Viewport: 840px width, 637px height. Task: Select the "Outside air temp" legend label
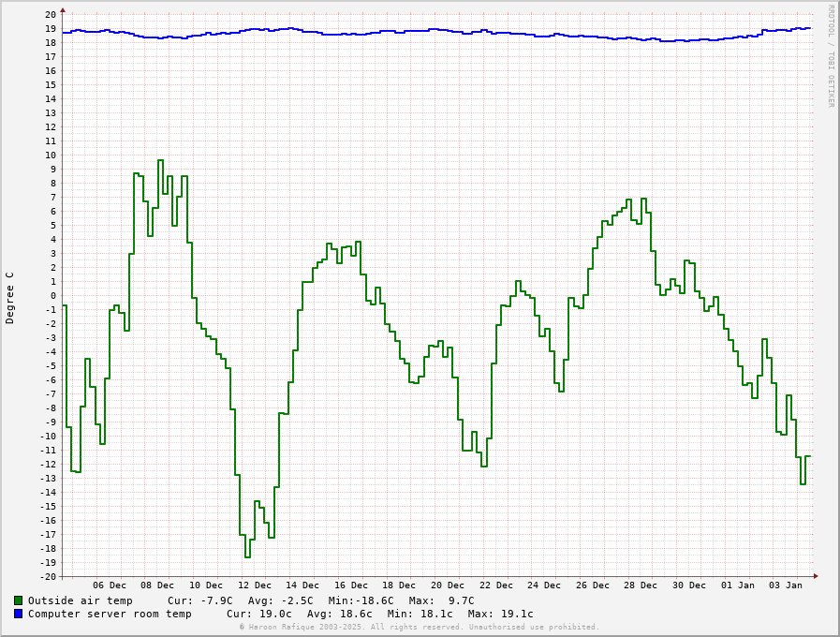80,600
